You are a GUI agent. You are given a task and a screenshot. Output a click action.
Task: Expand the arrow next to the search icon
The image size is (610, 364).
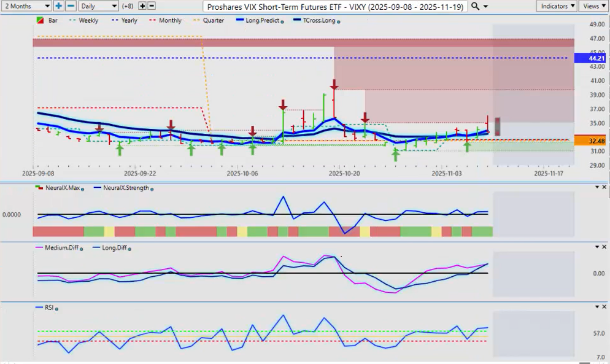pyautogui.click(x=486, y=6)
